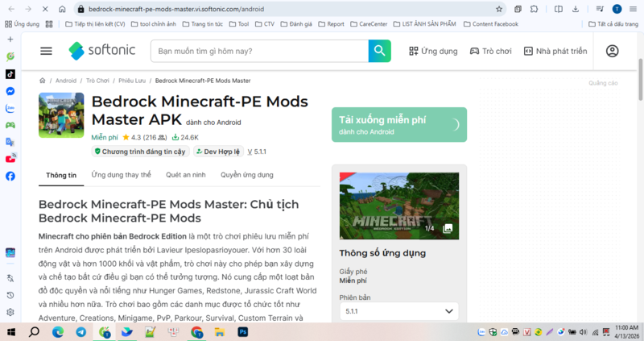Screen dimensions: 644x341
Task: Click the V 5.1.1 version label
Action: click(x=257, y=152)
